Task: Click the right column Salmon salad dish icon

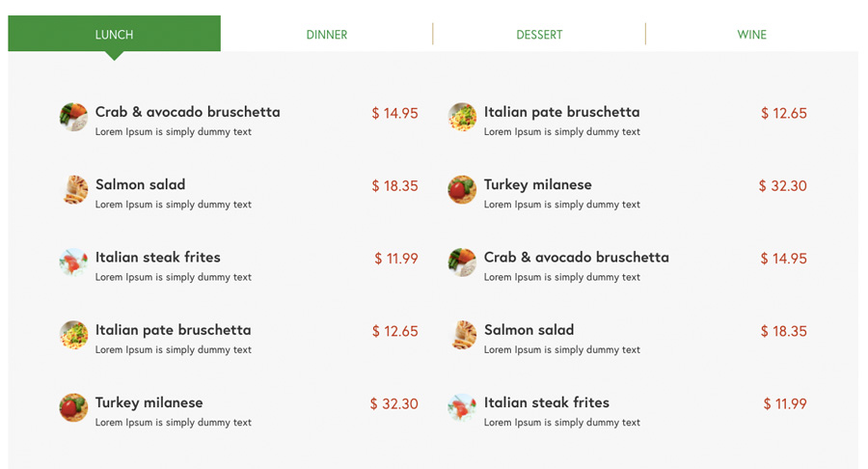Action: point(462,335)
